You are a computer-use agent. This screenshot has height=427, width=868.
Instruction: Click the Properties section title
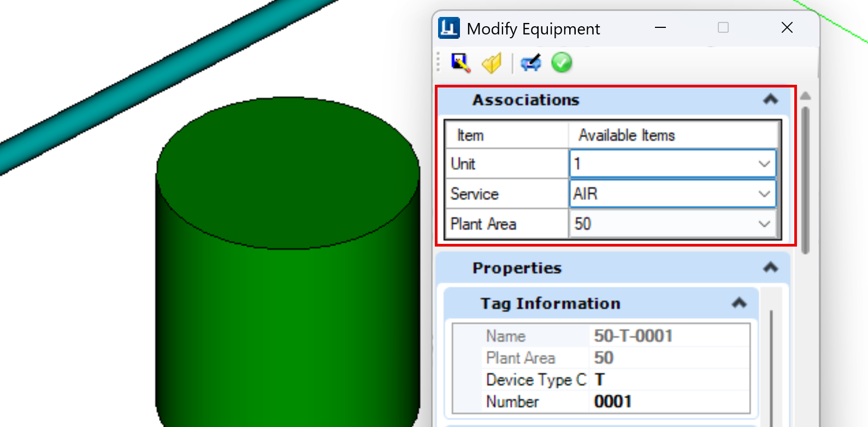(517, 268)
